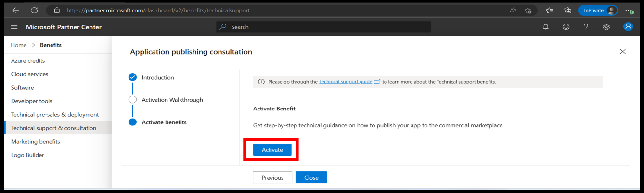This screenshot has height=193, width=644.
Task: Go back with the browser arrow
Action: (16, 10)
